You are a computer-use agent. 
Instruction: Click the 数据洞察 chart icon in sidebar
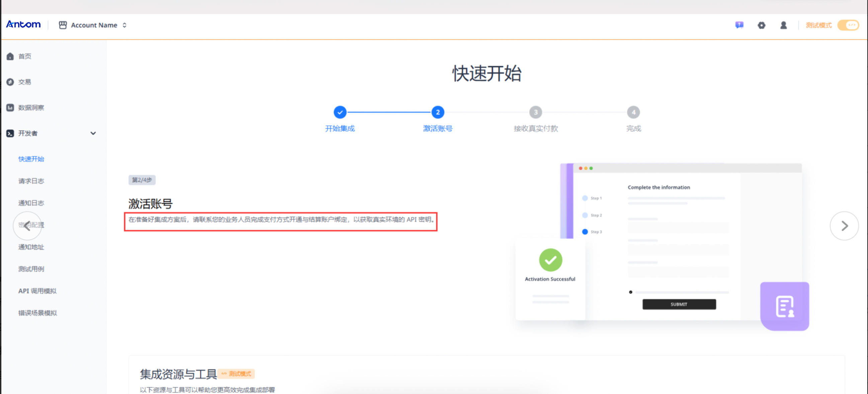pos(10,107)
